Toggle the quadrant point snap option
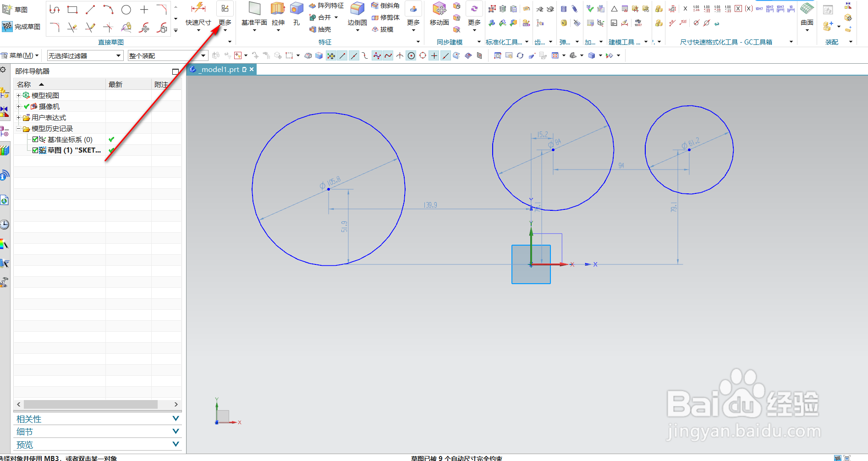Screen dimensions: 868x461 click(x=423, y=55)
